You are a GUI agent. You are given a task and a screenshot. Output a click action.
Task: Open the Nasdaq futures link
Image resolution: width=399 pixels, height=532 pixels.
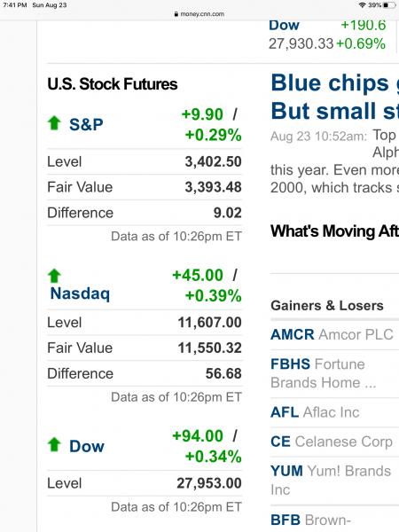click(80, 293)
